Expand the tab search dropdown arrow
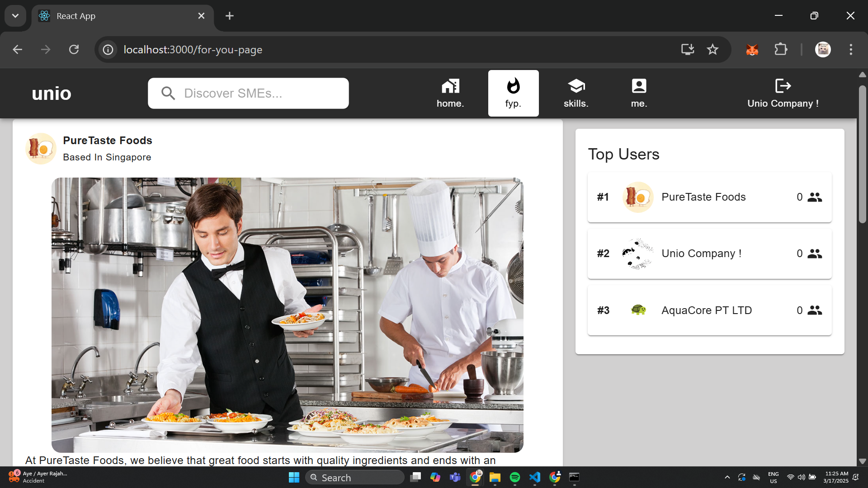 point(15,16)
